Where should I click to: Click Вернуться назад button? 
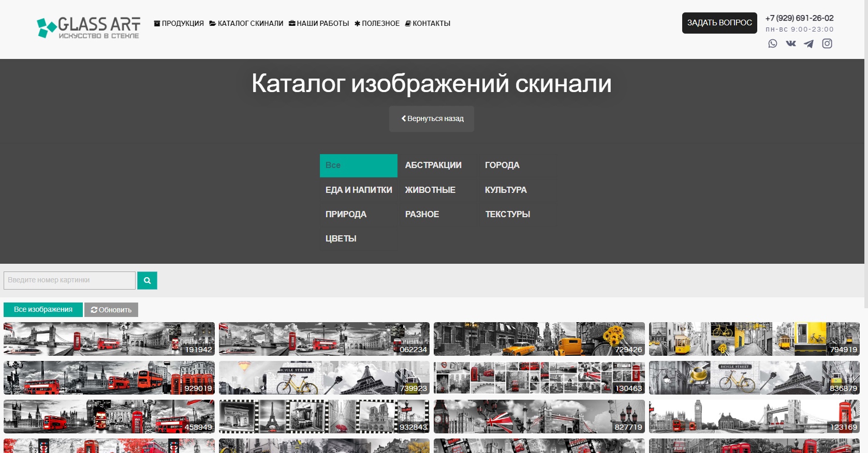point(432,118)
